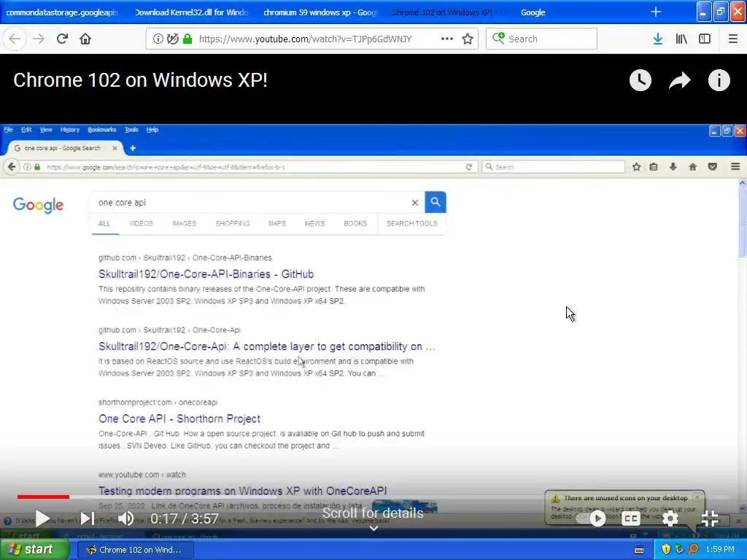Click One Core API - Shorthorn Project result

pos(179,419)
